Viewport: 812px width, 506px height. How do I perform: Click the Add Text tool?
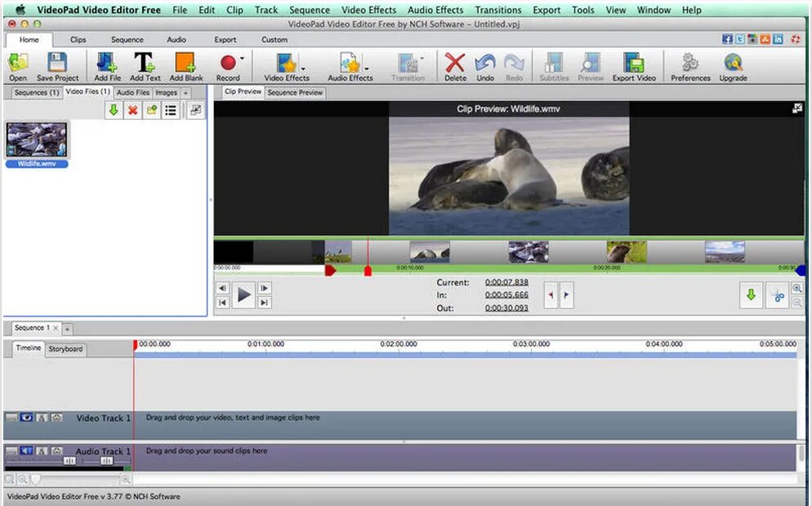pyautogui.click(x=145, y=67)
